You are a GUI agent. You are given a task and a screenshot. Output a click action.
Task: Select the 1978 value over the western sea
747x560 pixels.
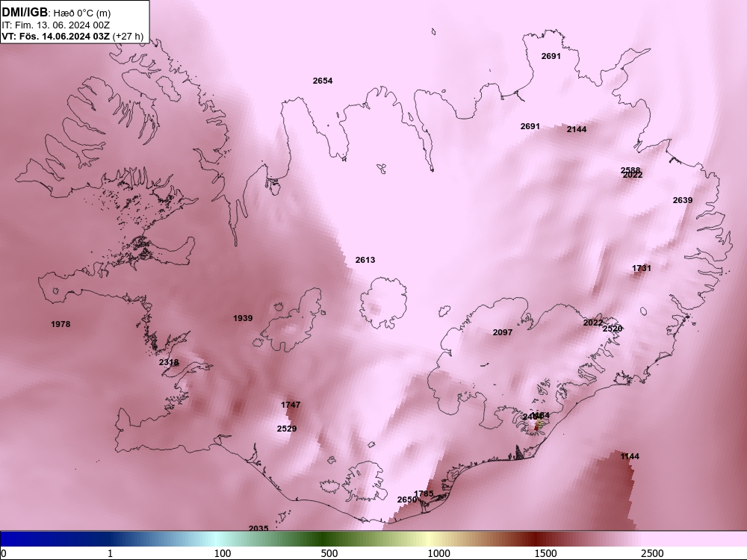61,324
